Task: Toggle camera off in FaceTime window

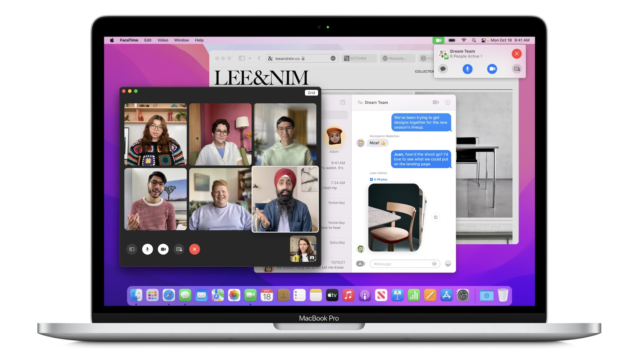Action: point(163,249)
